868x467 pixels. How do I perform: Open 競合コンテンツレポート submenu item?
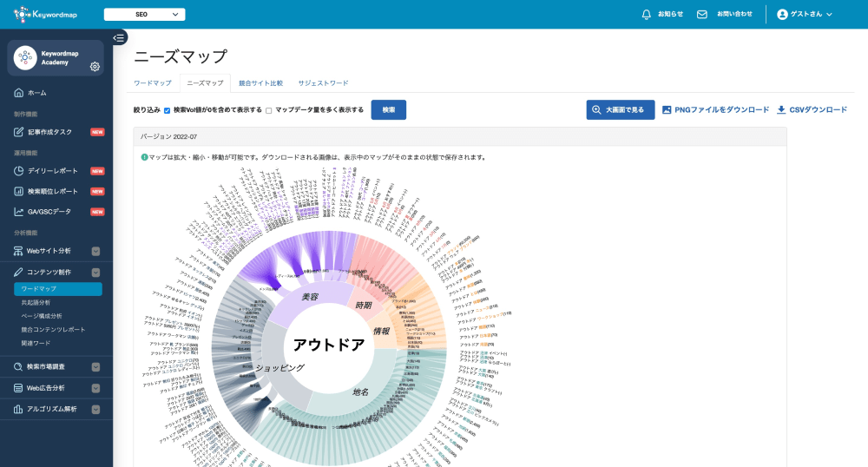coord(53,330)
